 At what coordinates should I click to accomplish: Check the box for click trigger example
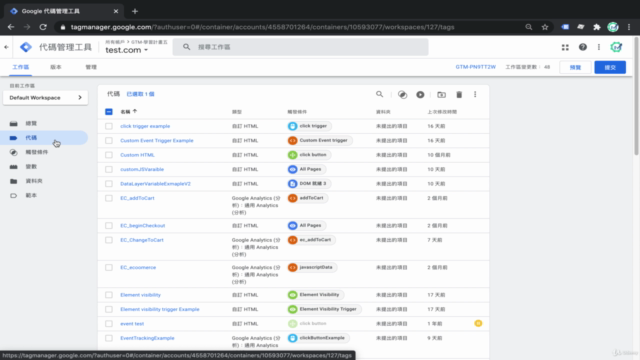pyautogui.click(x=109, y=126)
